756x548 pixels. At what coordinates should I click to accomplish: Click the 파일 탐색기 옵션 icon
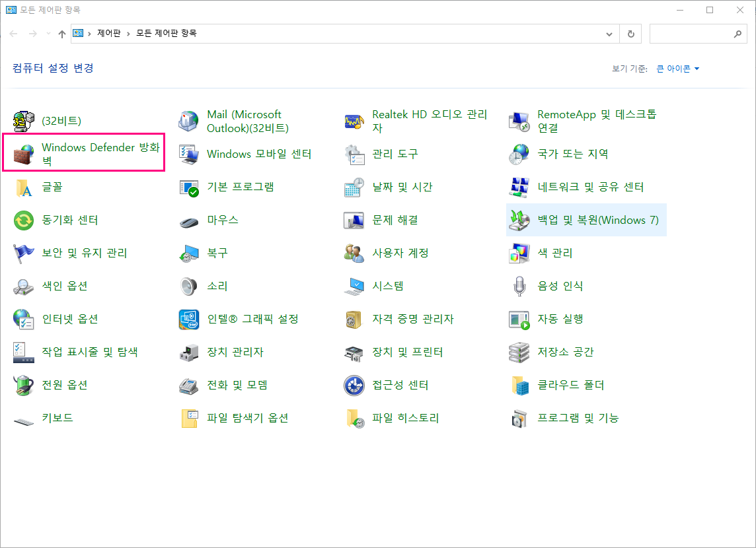tap(188, 418)
